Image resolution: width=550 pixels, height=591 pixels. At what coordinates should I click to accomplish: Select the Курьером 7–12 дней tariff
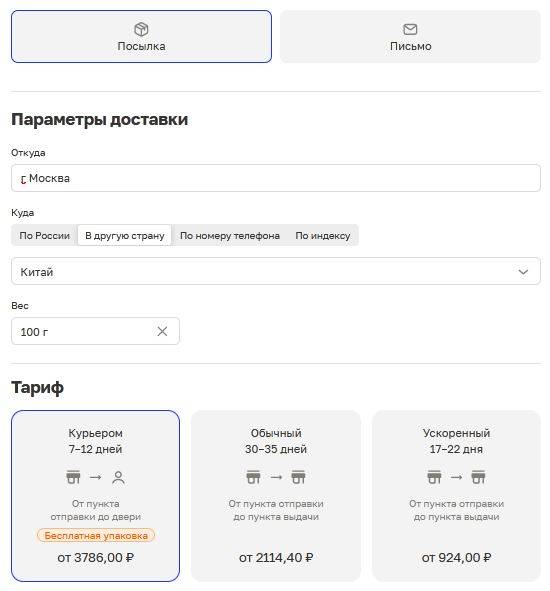point(95,496)
